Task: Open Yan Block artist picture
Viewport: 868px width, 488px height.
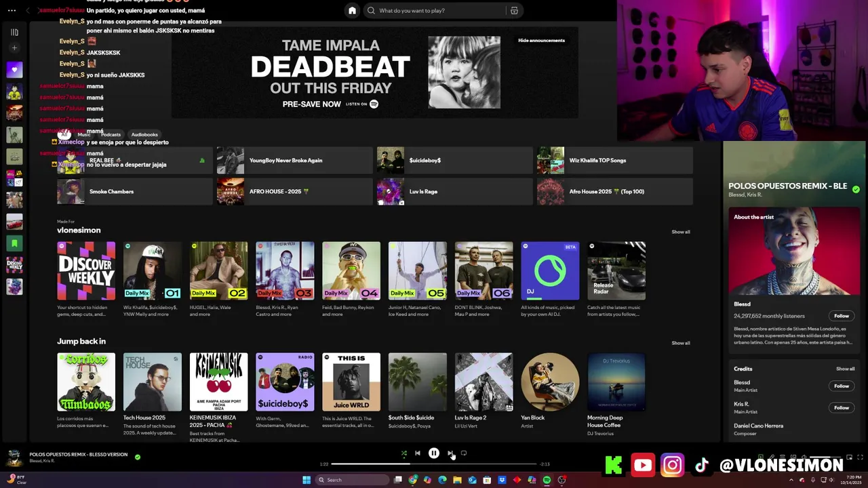Action: (550, 382)
